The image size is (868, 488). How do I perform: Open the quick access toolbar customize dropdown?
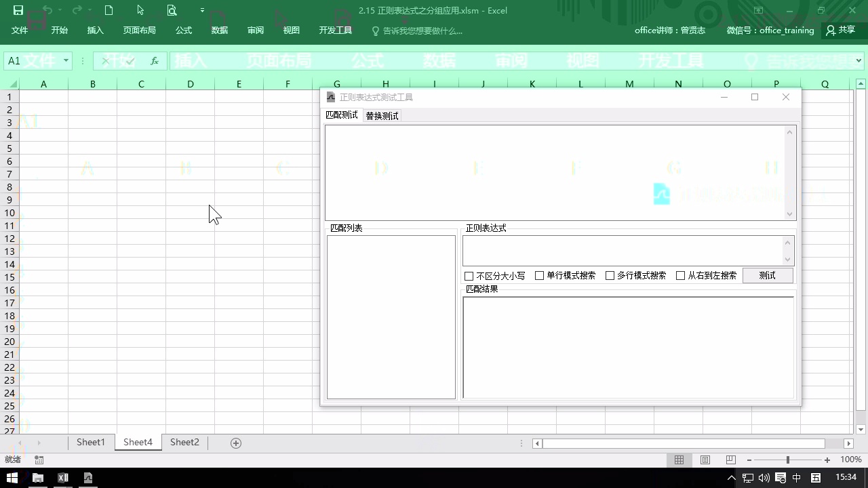pos(201,10)
